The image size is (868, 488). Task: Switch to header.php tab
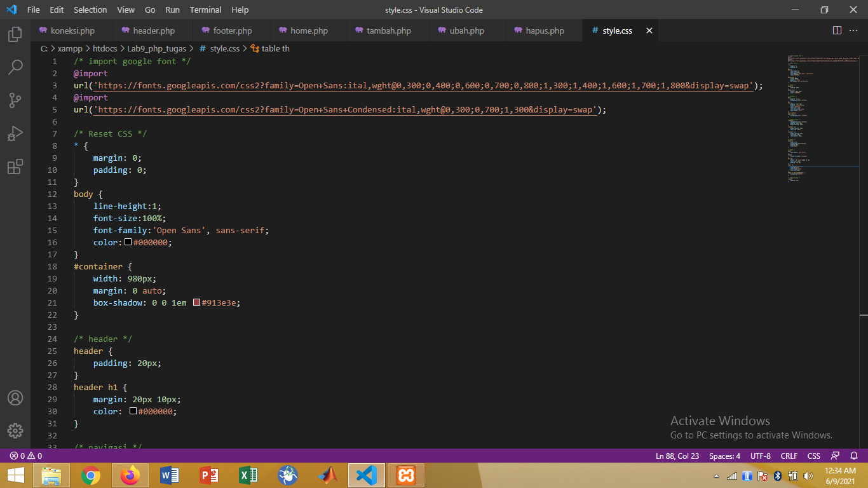click(153, 30)
